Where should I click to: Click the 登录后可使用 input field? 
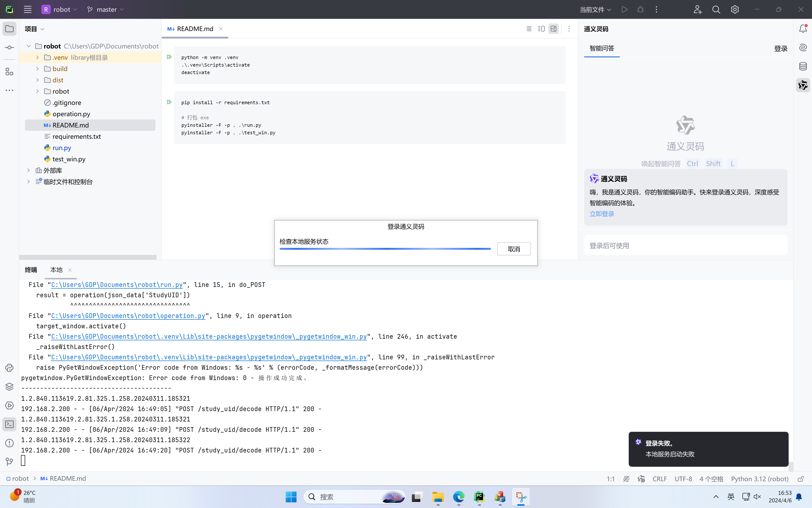click(686, 246)
